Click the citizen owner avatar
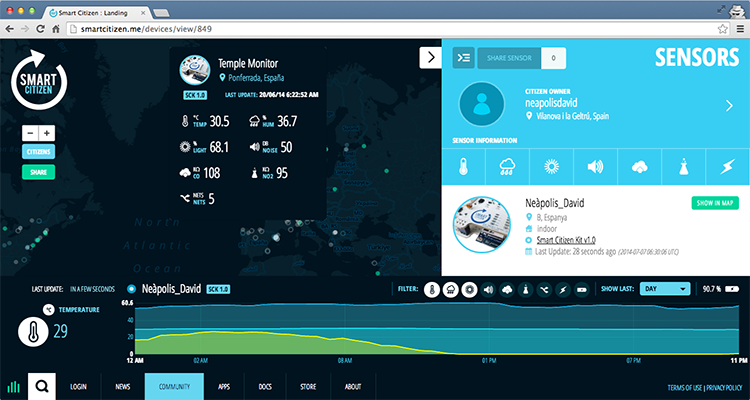This screenshot has height=400, width=750. pyautogui.click(x=481, y=104)
